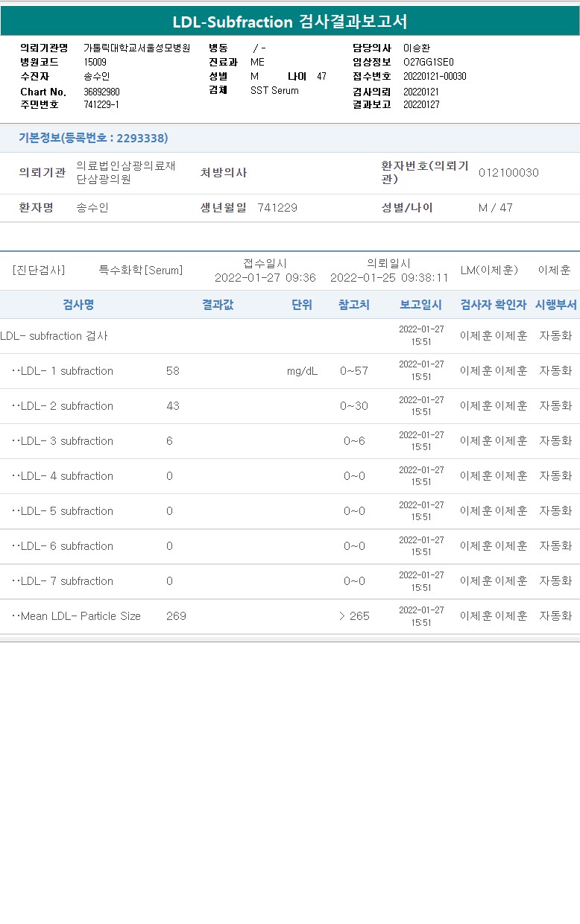580x924 pixels.
Task: Select specimen type SST Serum
Action: [x=274, y=90]
